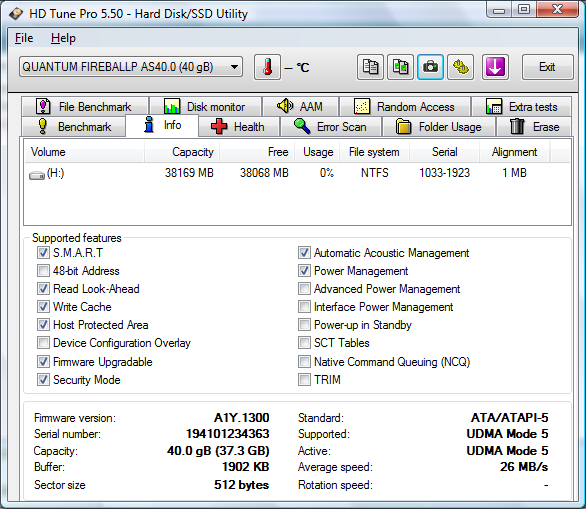Viewport: 586px width, 509px height.
Task: Click the 38169 MB capacity cell
Action: 189,173
